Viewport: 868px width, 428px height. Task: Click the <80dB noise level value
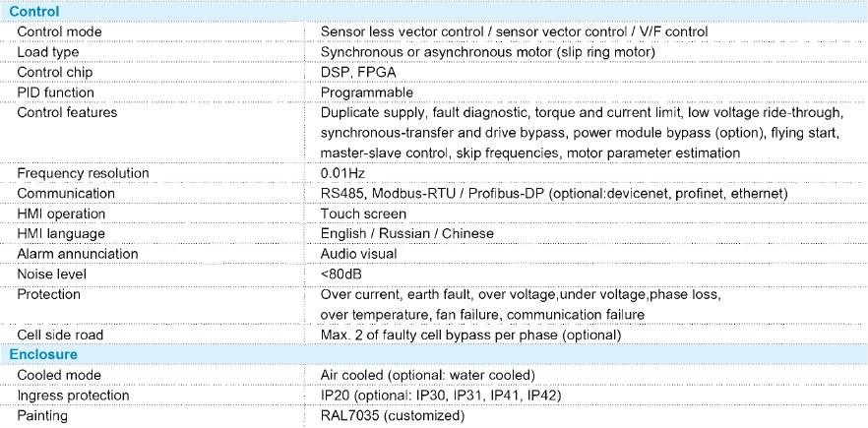pyautogui.click(x=341, y=274)
